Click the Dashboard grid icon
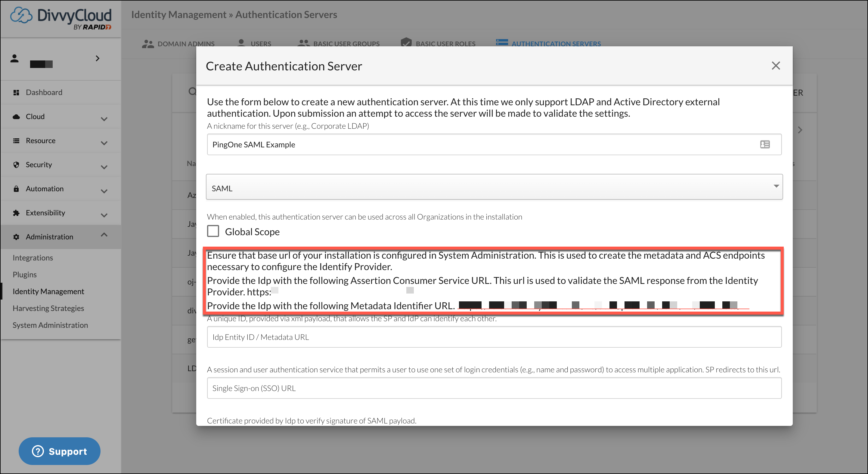868x474 pixels. tap(16, 92)
